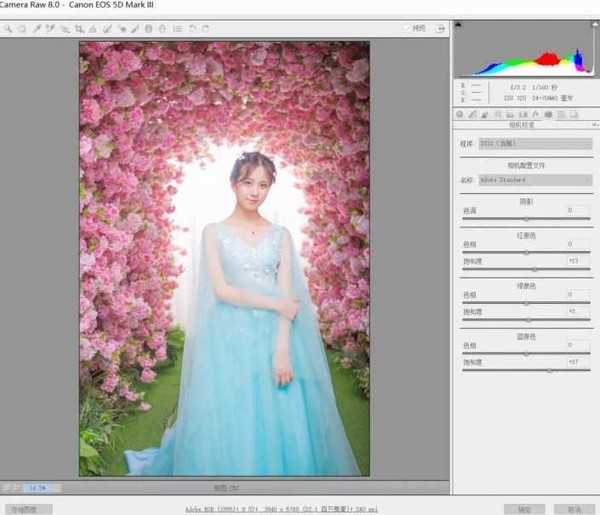
Task: Open the zoom level dropdown at bottom left
Action: coord(38,488)
